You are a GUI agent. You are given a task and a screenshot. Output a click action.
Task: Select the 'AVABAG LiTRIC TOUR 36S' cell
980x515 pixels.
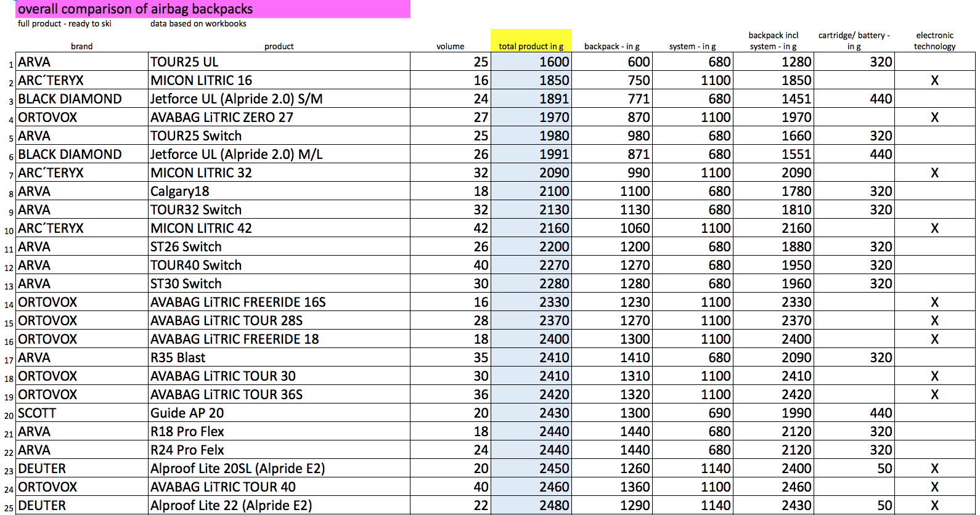pyautogui.click(x=279, y=394)
